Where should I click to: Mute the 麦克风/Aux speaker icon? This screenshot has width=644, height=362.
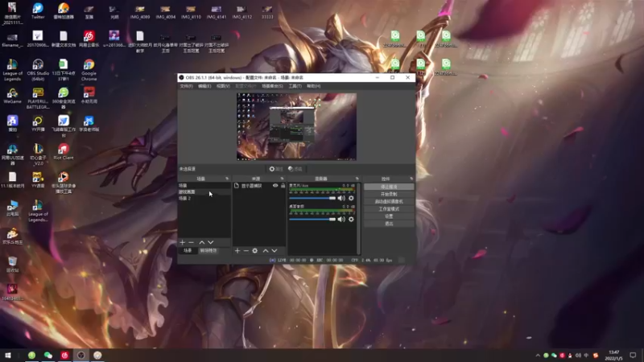[x=341, y=198]
